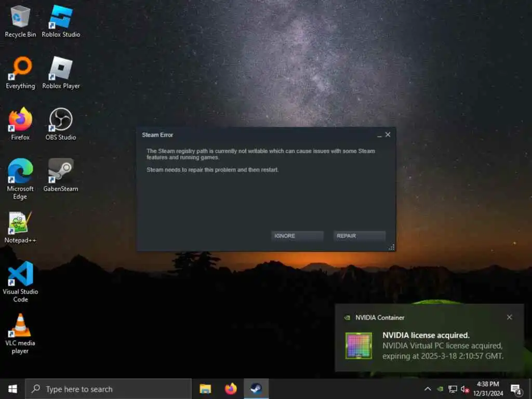Click IGNORE in the Steam Error dialog
Screen dimensions: 532x399
(x=297, y=236)
